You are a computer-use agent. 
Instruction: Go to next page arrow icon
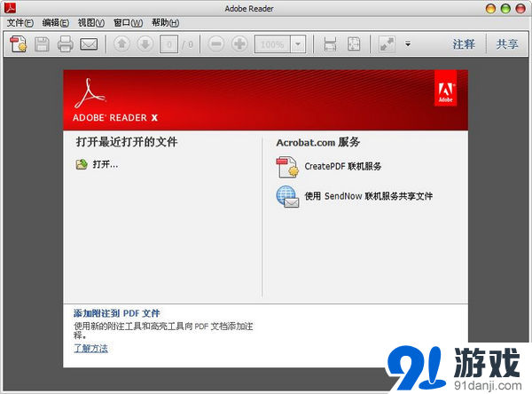145,44
